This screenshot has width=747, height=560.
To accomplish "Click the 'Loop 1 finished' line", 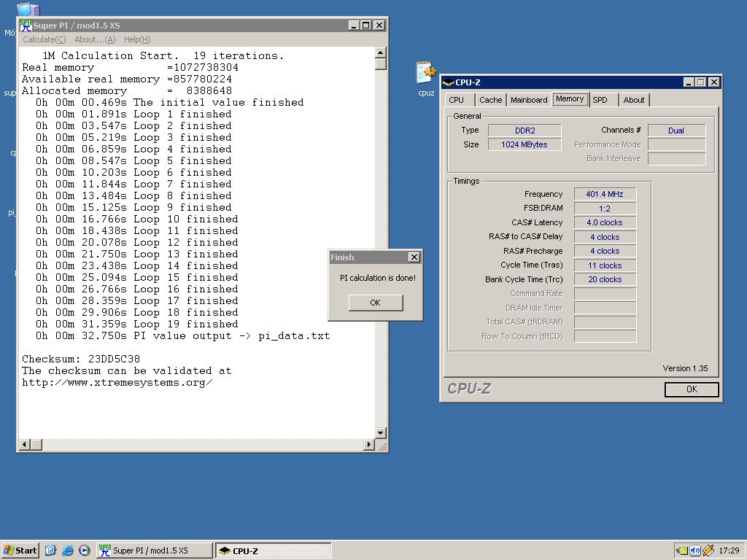I will pos(133,114).
